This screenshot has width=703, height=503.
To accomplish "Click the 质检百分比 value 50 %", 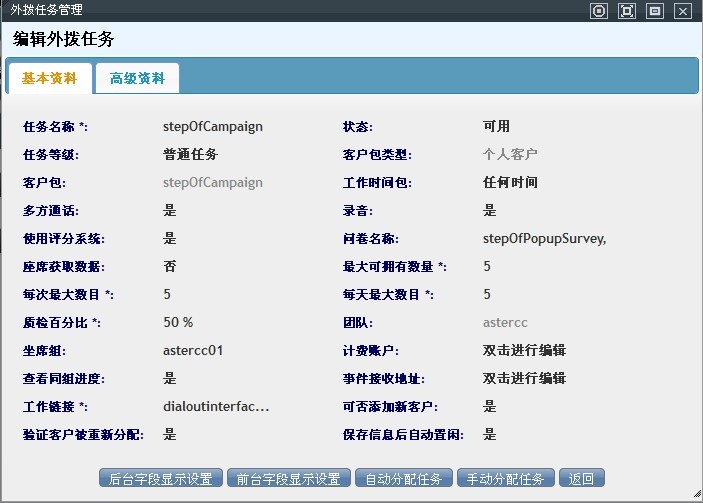I will coord(178,323).
